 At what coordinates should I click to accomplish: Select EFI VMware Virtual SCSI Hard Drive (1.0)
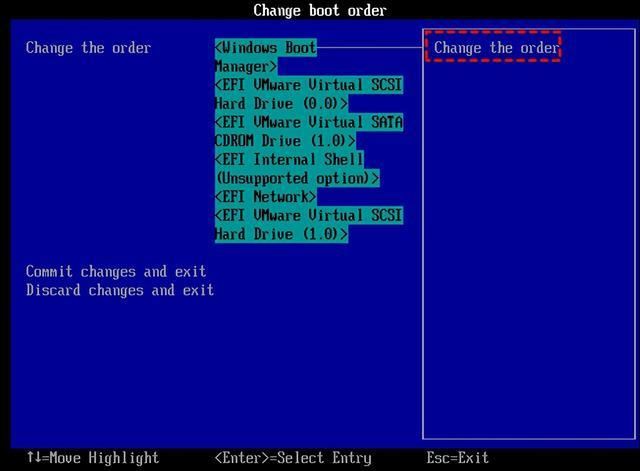click(x=308, y=225)
